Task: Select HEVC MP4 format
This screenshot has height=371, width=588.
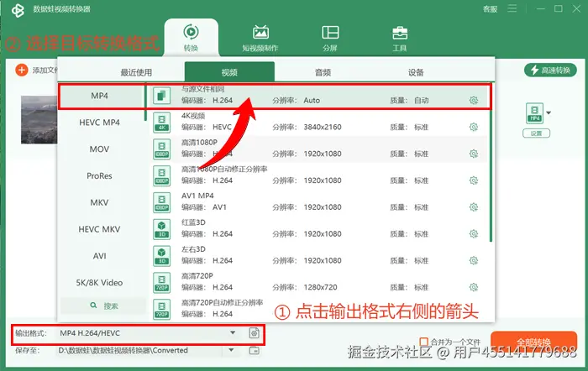Action: click(x=99, y=123)
